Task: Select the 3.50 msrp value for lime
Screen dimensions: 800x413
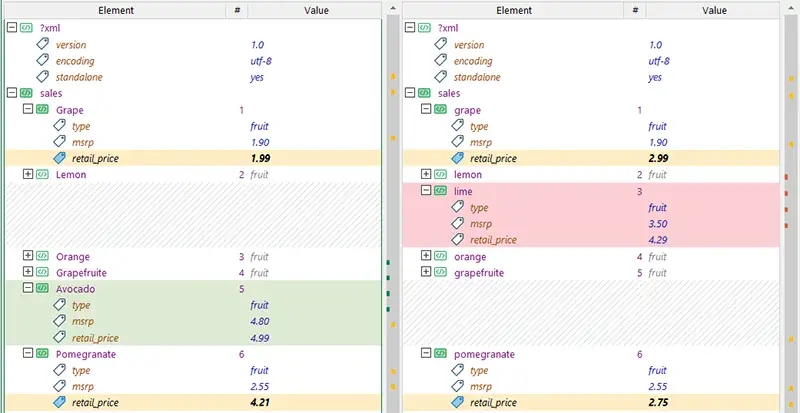Action: tap(658, 224)
